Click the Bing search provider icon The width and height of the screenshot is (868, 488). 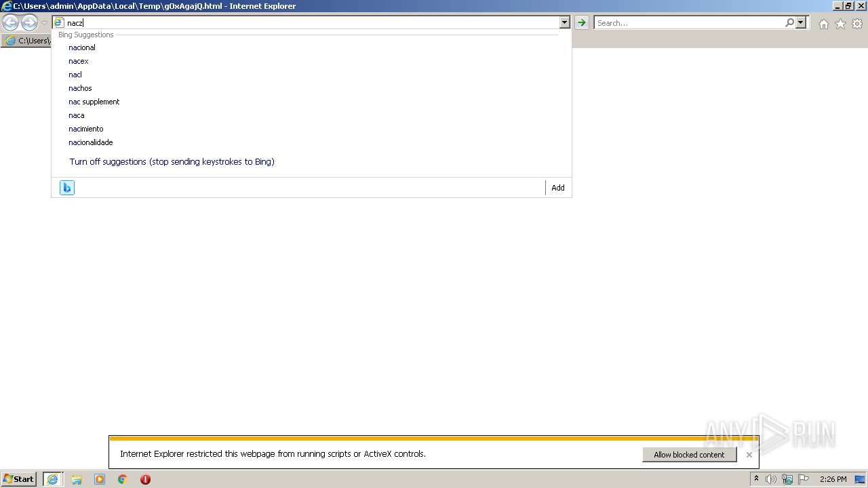67,188
